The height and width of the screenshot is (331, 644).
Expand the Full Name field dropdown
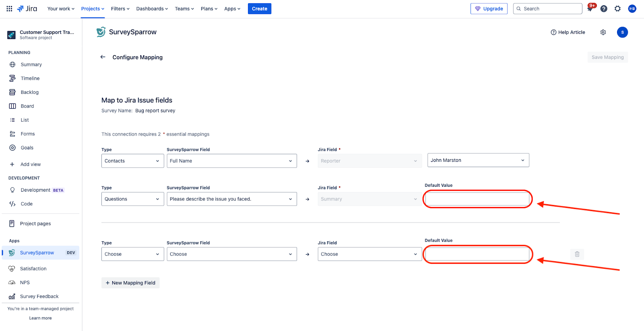click(231, 161)
